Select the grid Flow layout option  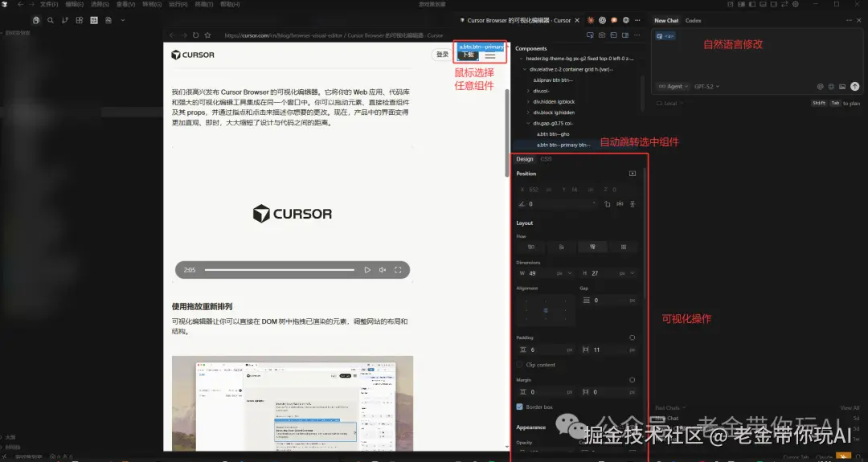[x=624, y=247]
